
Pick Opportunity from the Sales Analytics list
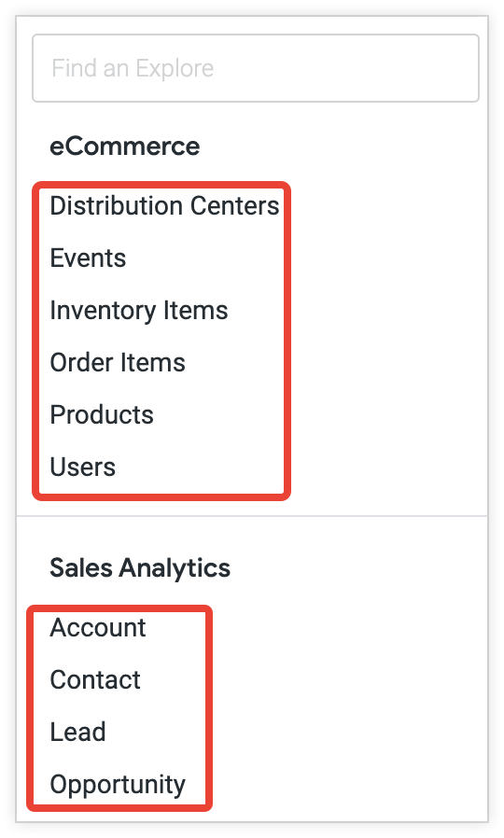[x=118, y=785]
